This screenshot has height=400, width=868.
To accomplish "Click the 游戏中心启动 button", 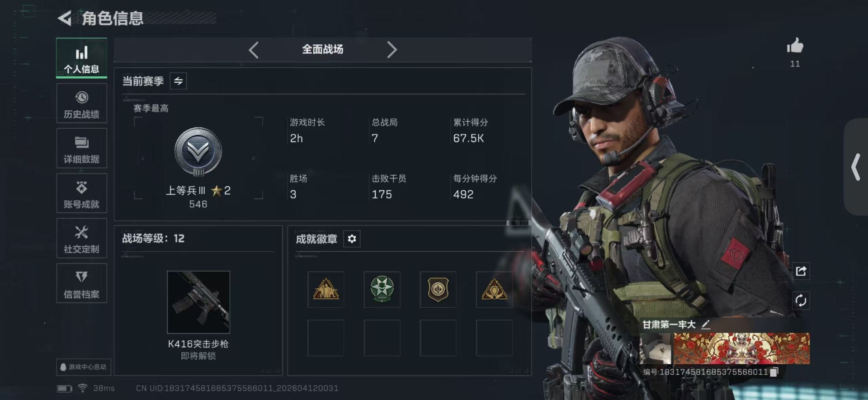I will (84, 367).
